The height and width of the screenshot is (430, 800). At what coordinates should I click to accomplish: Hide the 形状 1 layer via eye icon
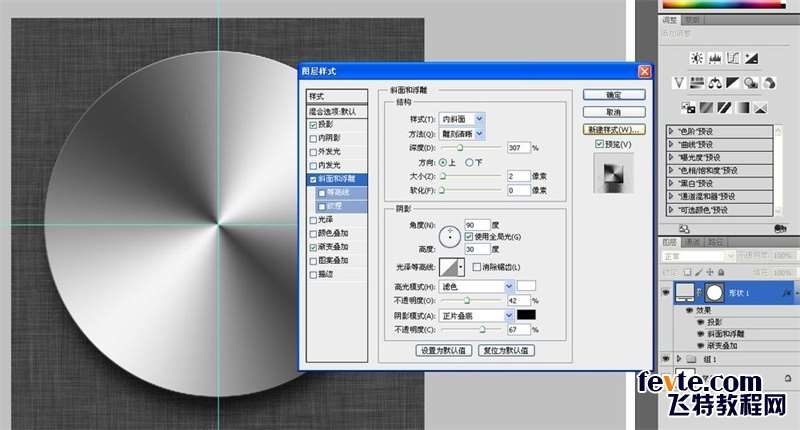[666, 293]
